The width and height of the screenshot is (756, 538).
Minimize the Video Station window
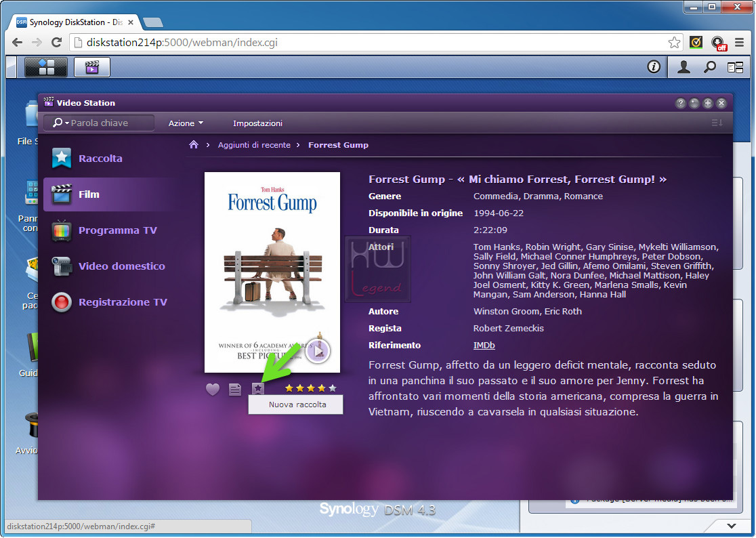[694, 103]
